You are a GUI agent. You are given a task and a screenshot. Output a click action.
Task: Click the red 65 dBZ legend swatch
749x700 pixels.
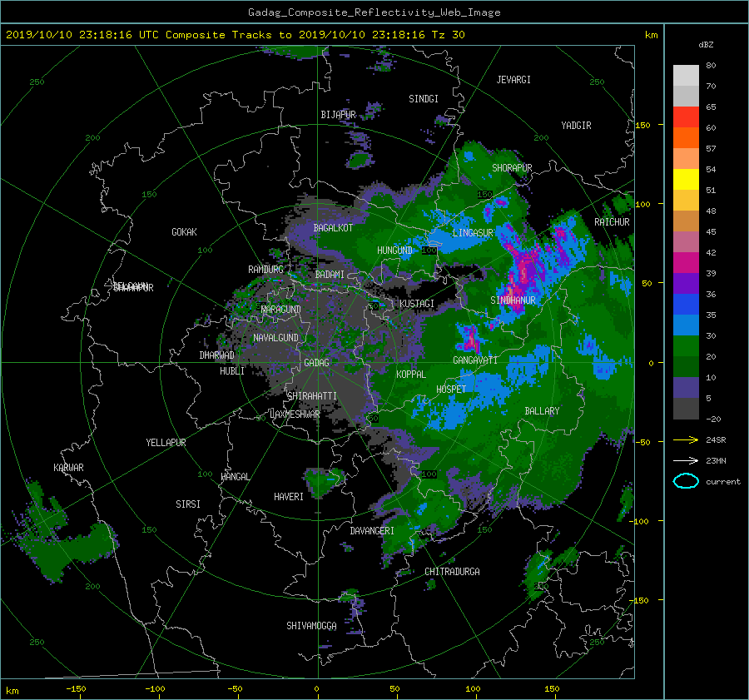pyautogui.click(x=686, y=117)
